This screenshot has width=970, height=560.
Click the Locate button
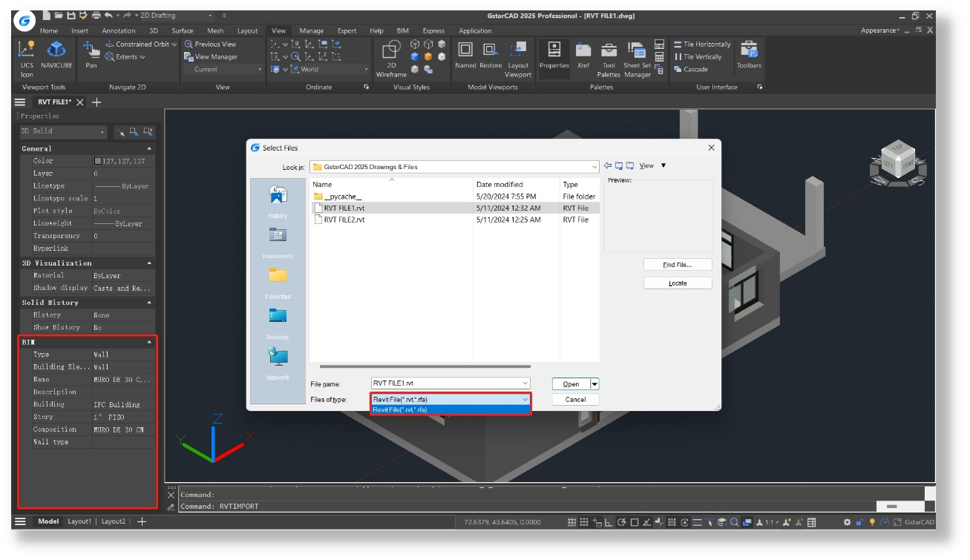point(678,283)
